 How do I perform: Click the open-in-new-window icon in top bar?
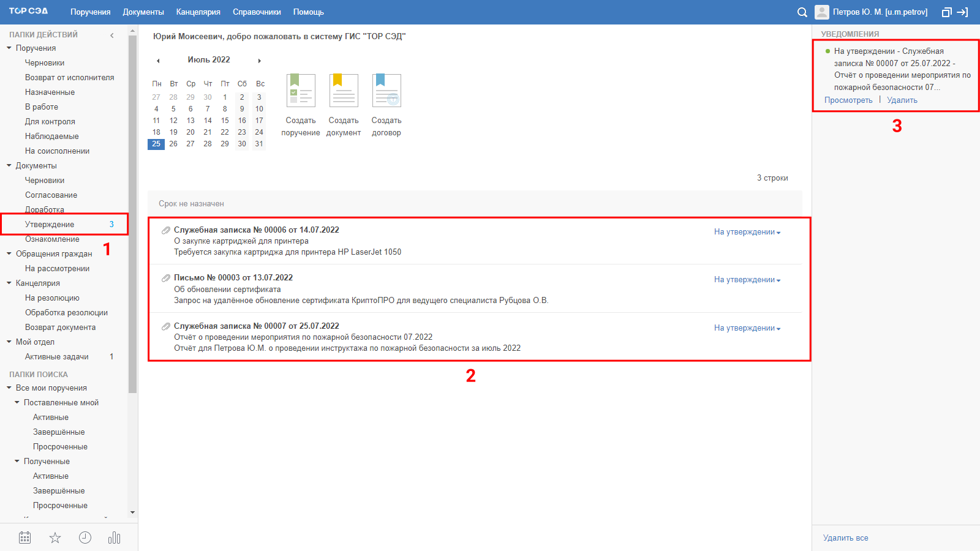pos(946,12)
